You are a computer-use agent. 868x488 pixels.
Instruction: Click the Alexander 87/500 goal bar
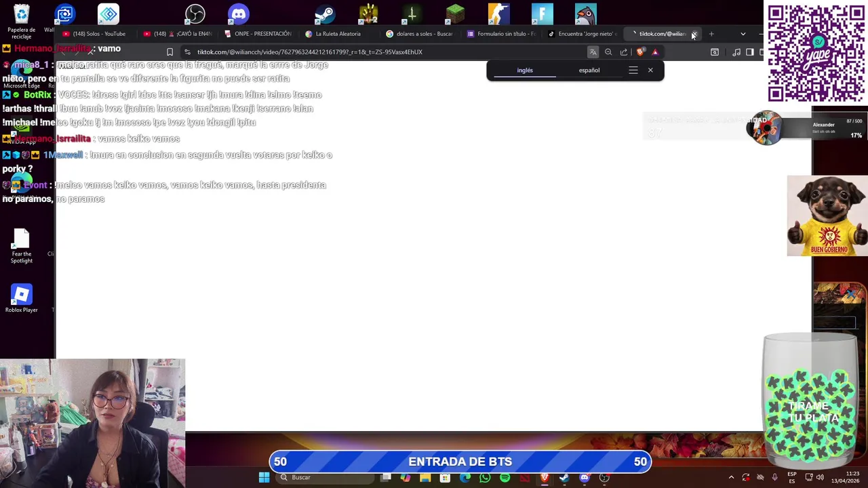[x=806, y=127]
